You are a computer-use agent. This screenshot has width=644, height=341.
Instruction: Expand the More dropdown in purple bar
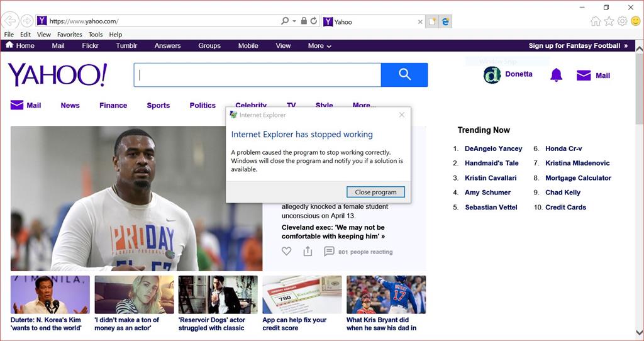click(x=319, y=45)
